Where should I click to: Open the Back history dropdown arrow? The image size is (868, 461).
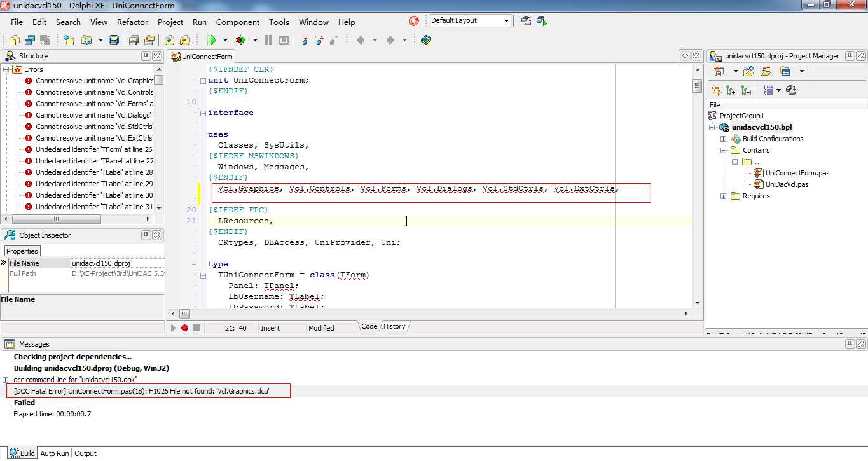(x=375, y=40)
